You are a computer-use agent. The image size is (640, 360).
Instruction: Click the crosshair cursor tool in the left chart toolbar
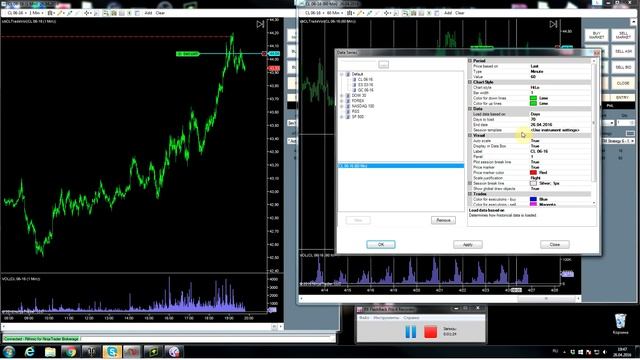pos(87,13)
